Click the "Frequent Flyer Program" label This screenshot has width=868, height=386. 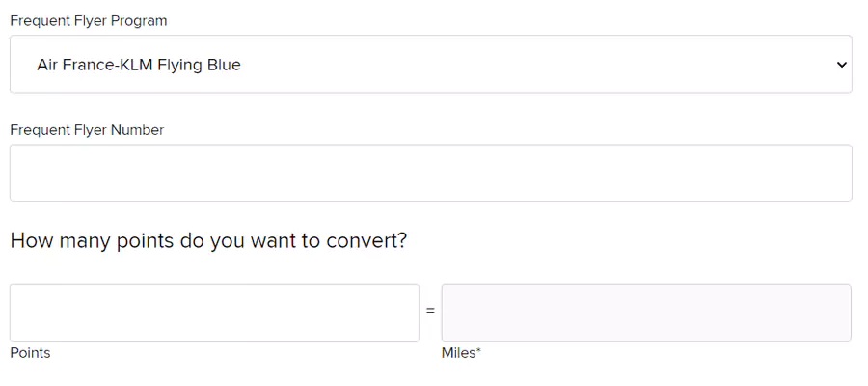pyautogui.click(x=88, y=20)
